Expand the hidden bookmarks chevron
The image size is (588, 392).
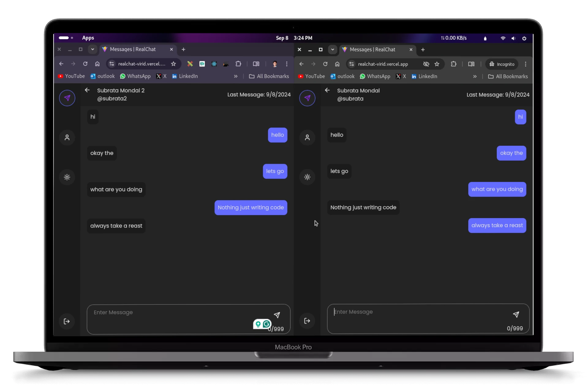point(236,76)
